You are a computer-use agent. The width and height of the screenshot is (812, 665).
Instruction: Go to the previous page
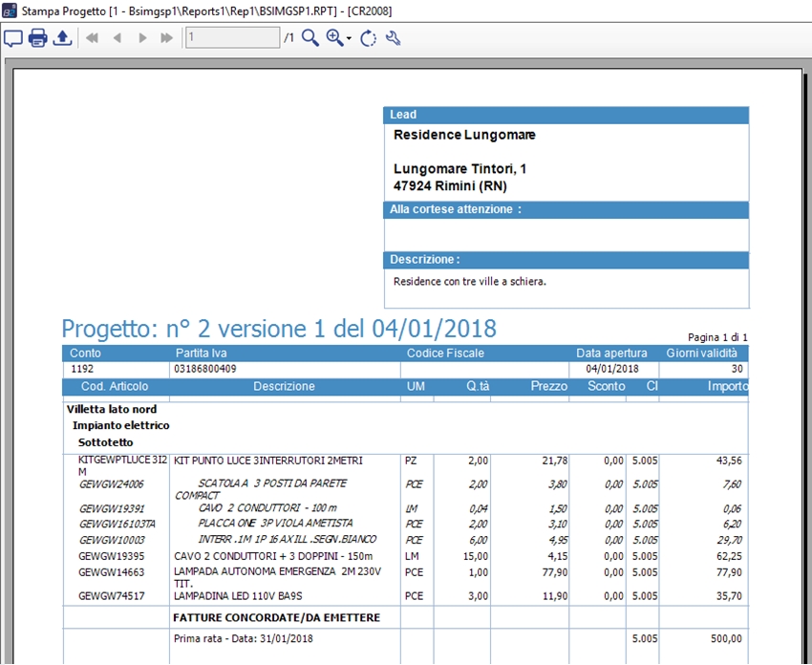tap(118, 38)
